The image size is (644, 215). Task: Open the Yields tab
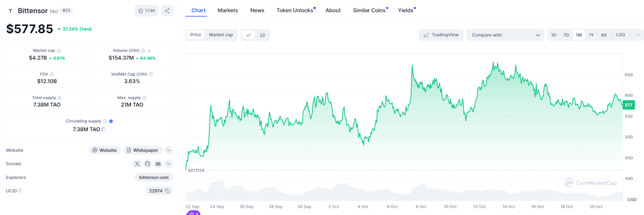point(406,10)
